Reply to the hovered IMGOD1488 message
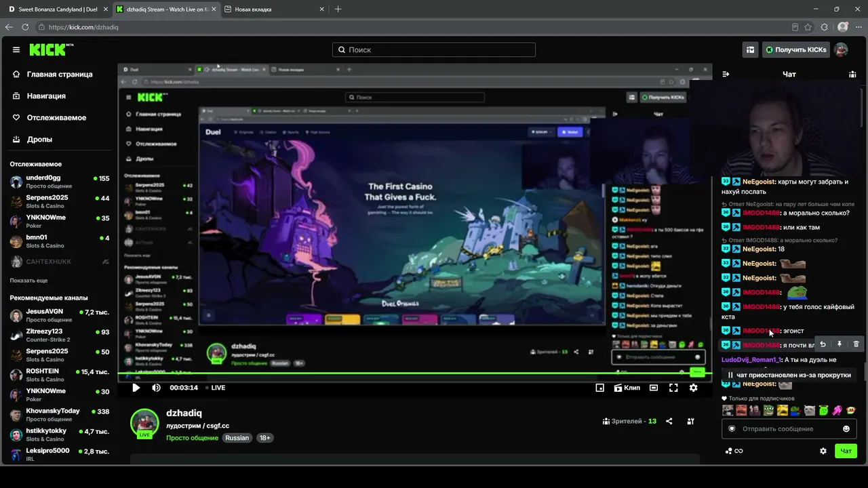 [823, 344]
